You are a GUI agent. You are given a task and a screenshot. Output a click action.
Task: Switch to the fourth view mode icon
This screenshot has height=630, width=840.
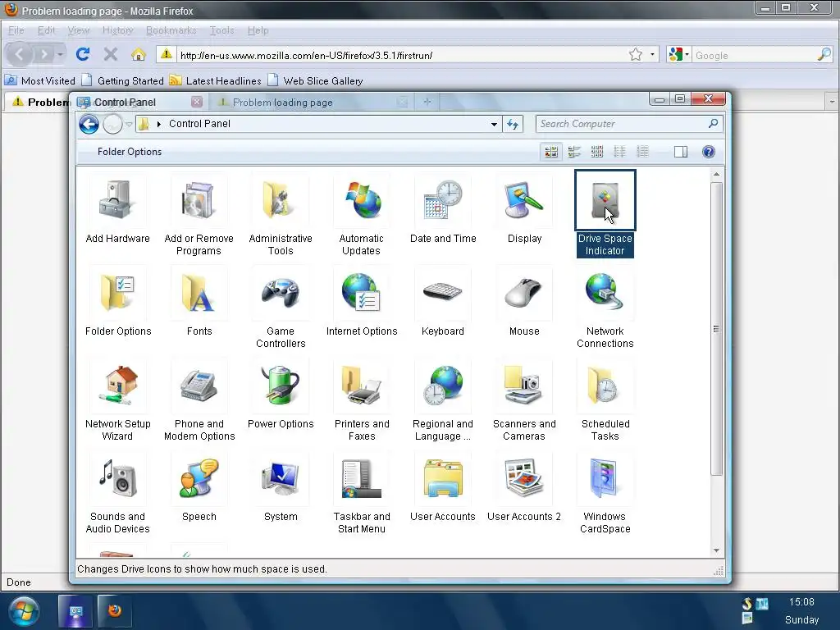tap(620, 152)
